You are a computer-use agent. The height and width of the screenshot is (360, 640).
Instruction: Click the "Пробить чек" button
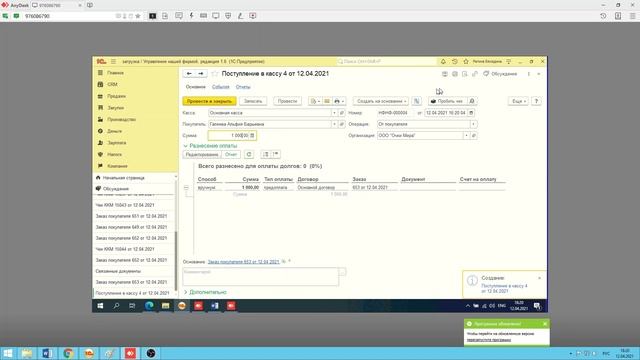(447, 101)
